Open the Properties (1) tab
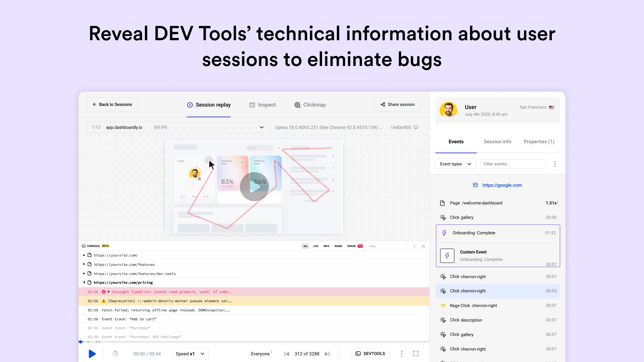 (539, 142)
